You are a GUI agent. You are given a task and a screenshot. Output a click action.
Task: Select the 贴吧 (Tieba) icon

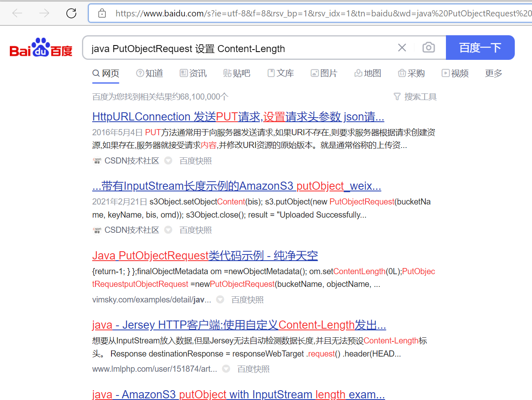click(x=227, y=73)
